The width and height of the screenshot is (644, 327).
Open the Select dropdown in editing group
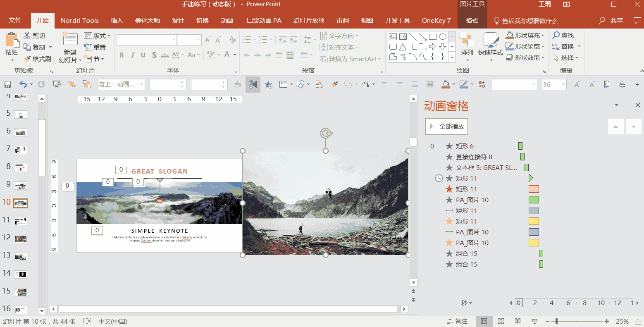pyautogui.click(x=565, y=58)
